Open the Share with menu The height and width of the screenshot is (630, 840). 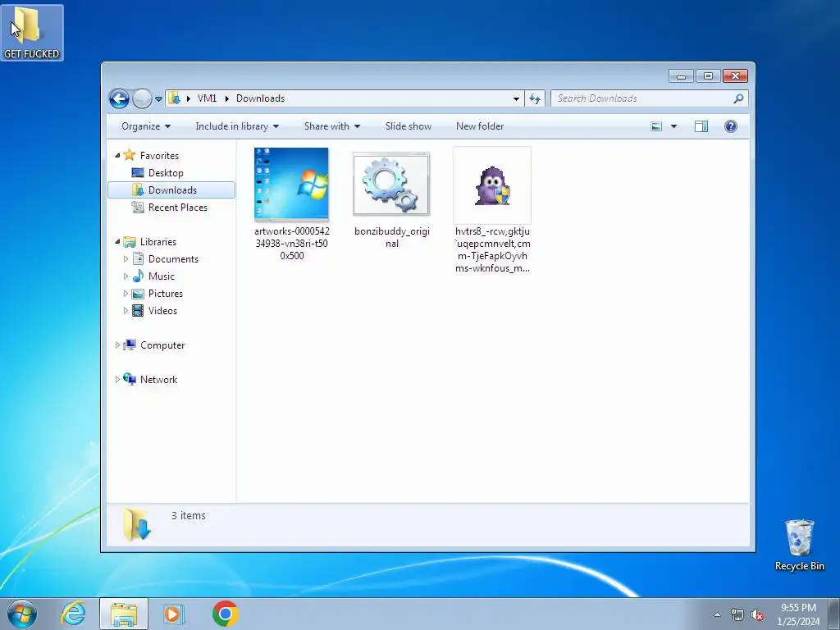tap(332, 126)
